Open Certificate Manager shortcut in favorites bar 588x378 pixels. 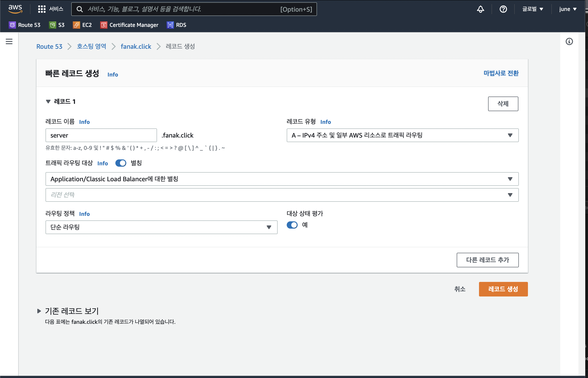(129, 25)
